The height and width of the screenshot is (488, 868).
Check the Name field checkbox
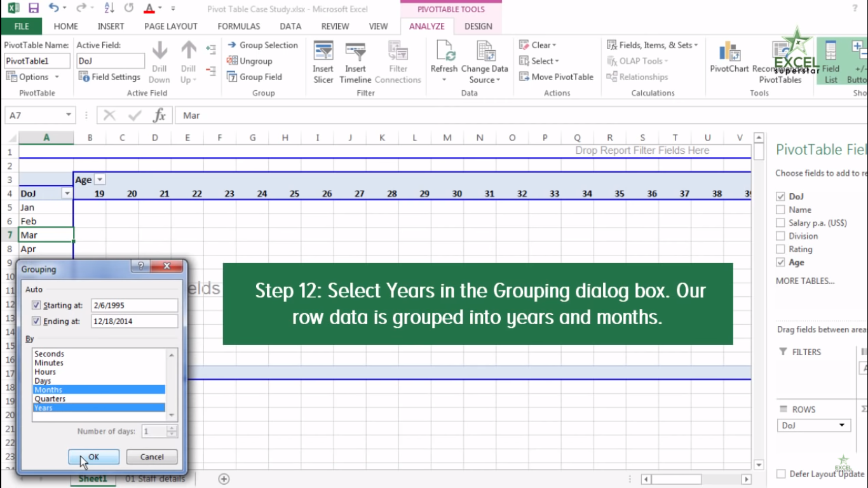[x=780, y=210]
